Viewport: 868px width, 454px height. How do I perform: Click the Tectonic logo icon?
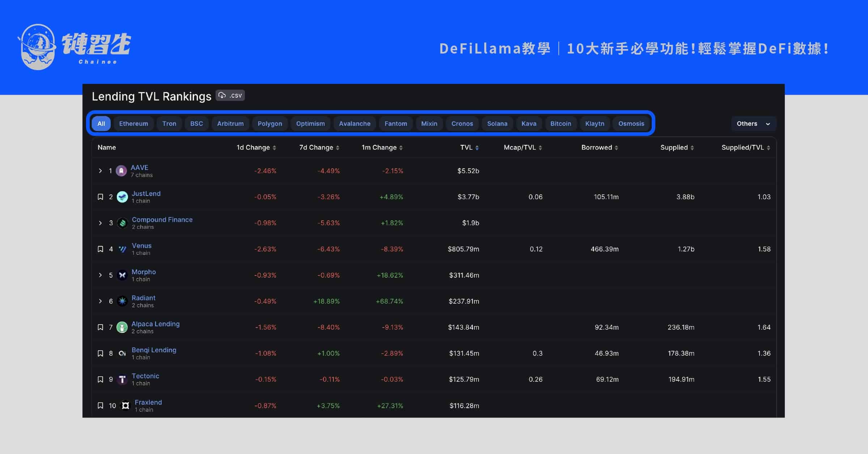[x=122, y=379]
